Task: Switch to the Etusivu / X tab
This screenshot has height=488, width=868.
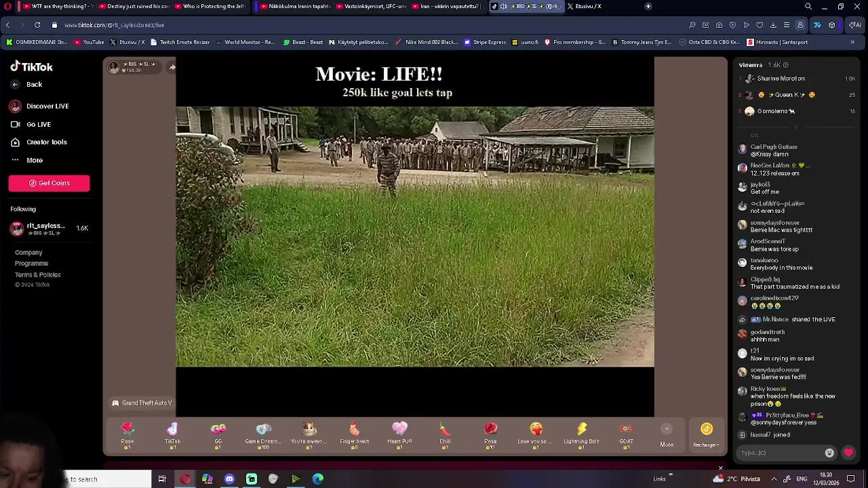Action: click(590, 6)
